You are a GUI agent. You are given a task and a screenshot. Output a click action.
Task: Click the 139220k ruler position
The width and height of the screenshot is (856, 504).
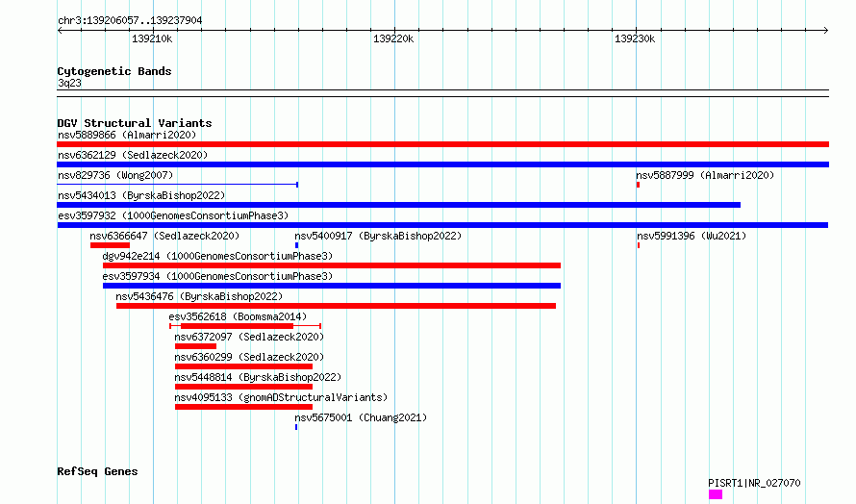(x=393, y=38)
